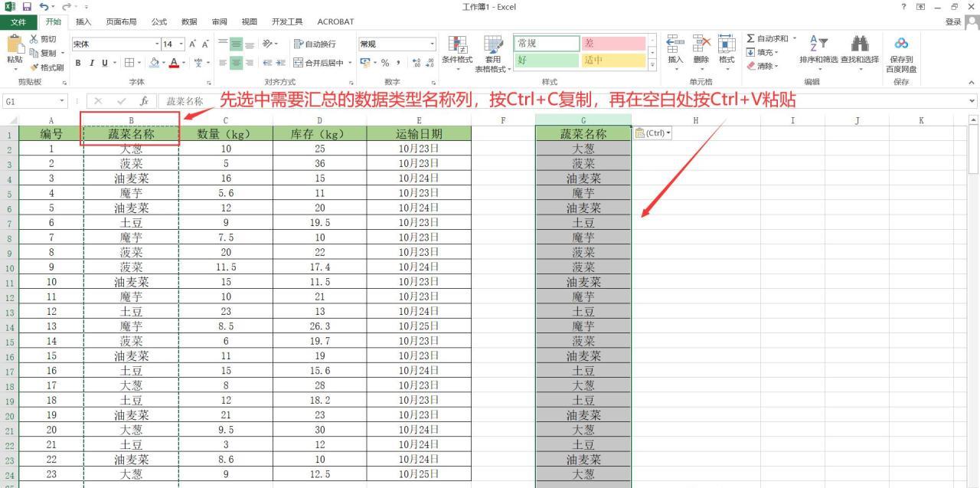Apply the 好 (Good) cell style
The image size is (980, 488).
click(546, 60)
